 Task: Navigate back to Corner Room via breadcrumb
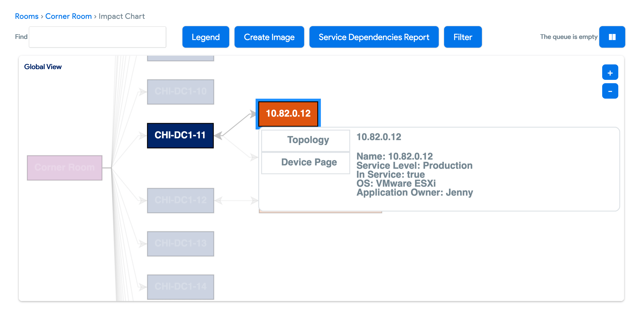point(68,16)
